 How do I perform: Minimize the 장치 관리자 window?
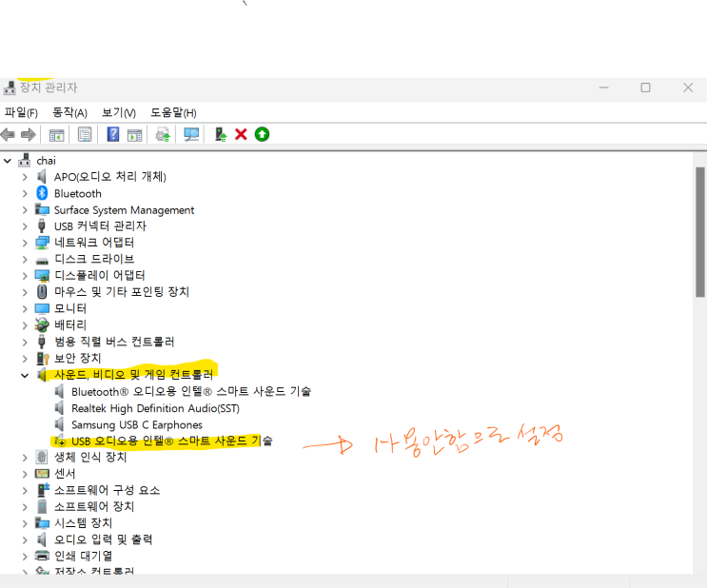coord(603,88)
